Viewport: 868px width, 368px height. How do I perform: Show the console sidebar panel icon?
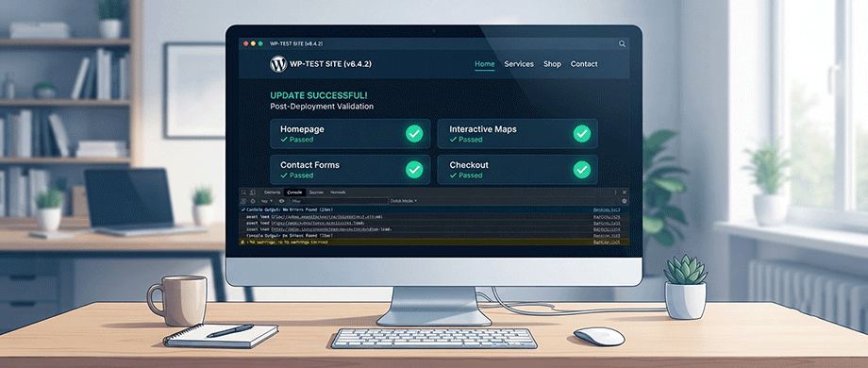(x=242, y=201)
